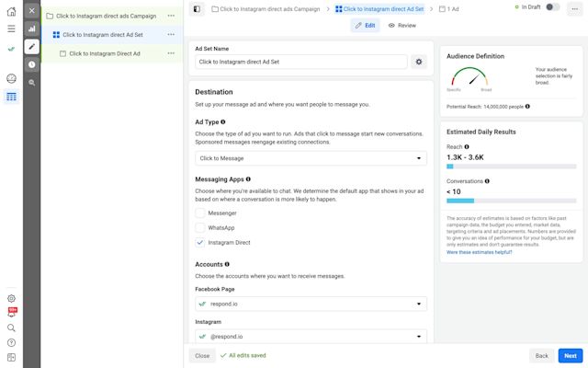The image size is (588, 368).
Task: Open the Click to Message ad type dropdown
Action: click(x=311, y=158)
